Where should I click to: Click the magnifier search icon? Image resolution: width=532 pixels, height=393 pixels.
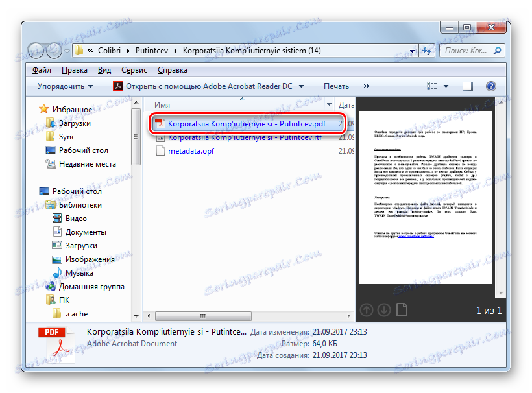[x=498, y=51]
